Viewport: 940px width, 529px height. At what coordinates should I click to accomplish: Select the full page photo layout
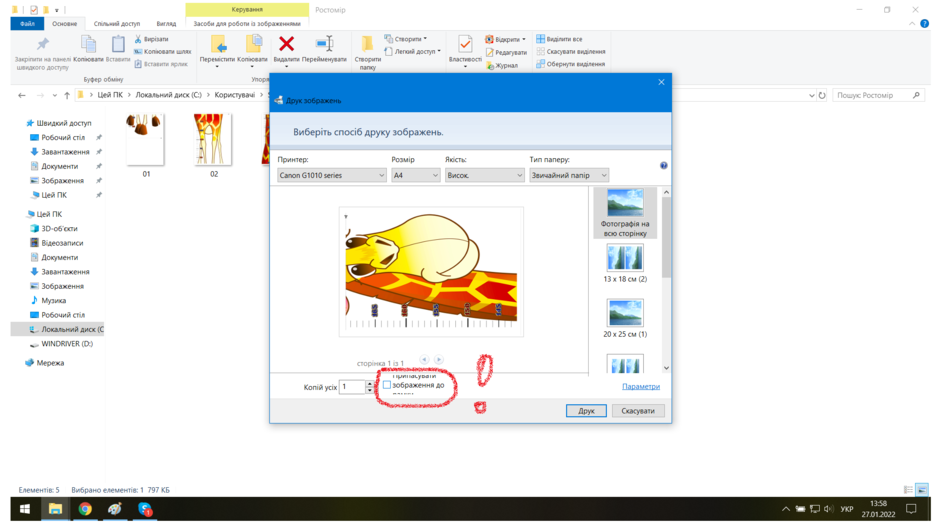coord(625,212)
